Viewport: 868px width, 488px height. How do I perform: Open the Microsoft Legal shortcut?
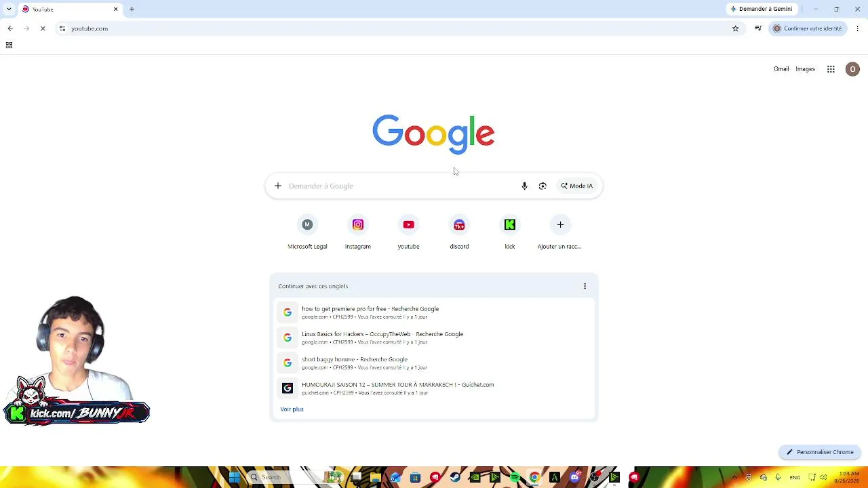tap(307, 232)
